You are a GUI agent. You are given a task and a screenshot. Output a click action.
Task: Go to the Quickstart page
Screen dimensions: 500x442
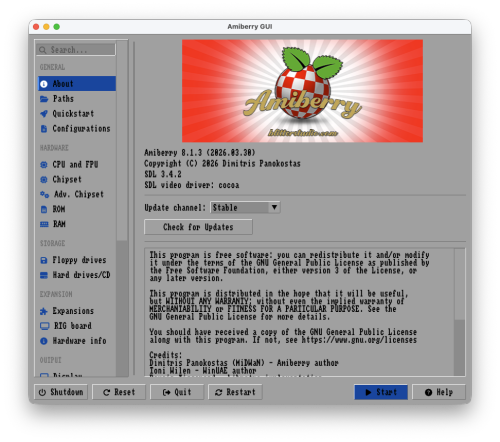(x=77, y=114)
